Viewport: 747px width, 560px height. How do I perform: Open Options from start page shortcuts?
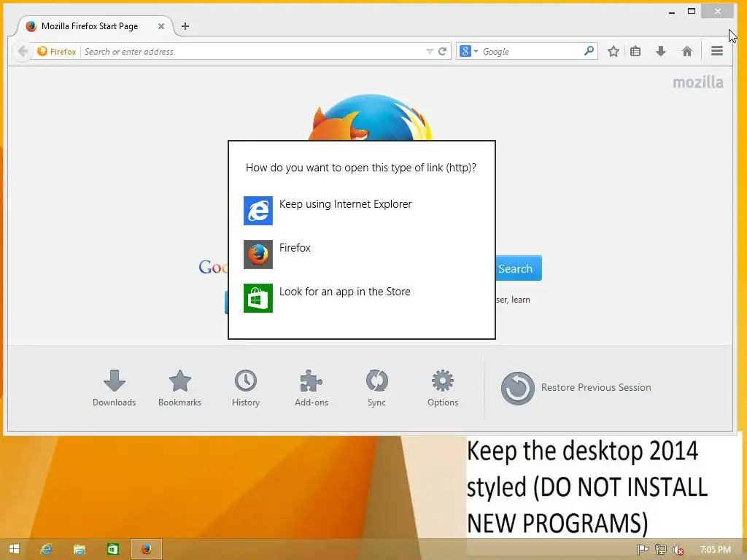point(443,388)
